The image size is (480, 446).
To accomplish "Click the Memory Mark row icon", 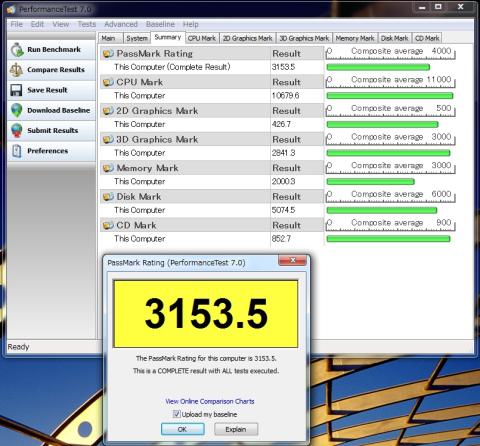I will [108, 168].
